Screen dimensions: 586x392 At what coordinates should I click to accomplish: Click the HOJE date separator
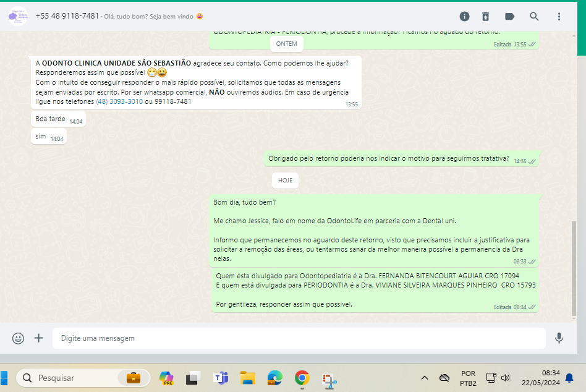285,181
